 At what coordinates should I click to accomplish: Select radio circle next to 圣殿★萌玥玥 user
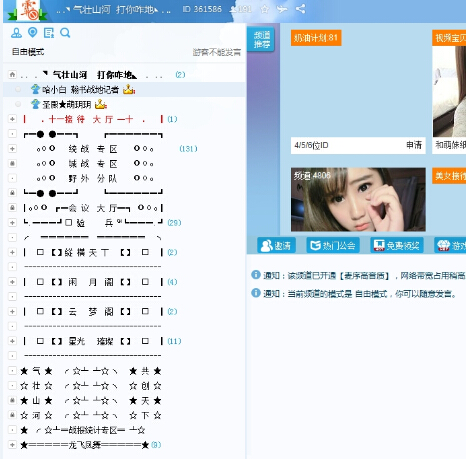[x=18, y=104]
